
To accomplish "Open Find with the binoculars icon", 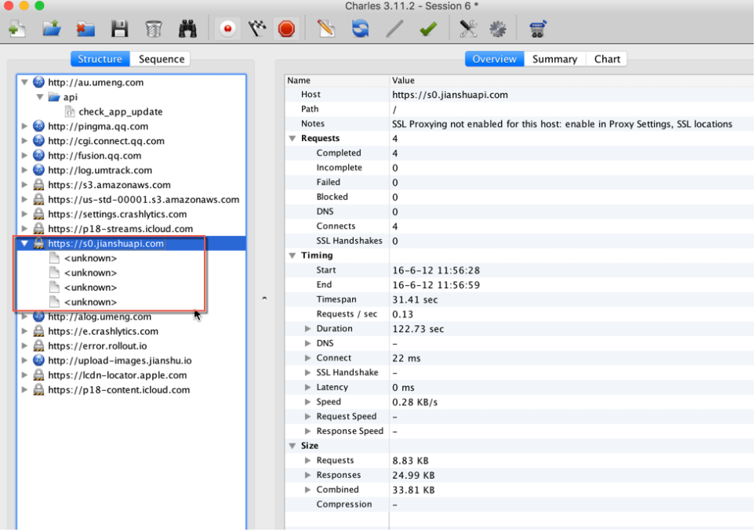I will (187, 29).
